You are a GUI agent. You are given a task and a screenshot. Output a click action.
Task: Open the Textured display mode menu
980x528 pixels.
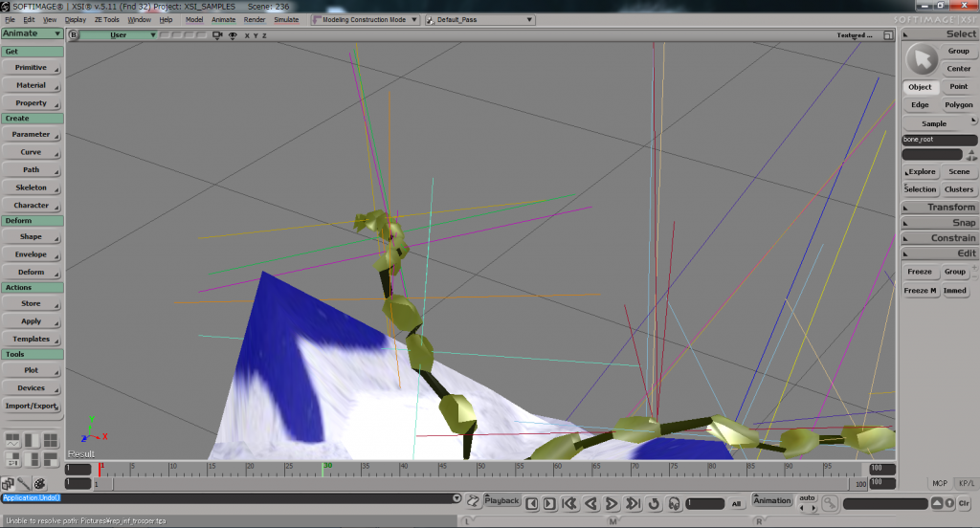click(855, 35)
